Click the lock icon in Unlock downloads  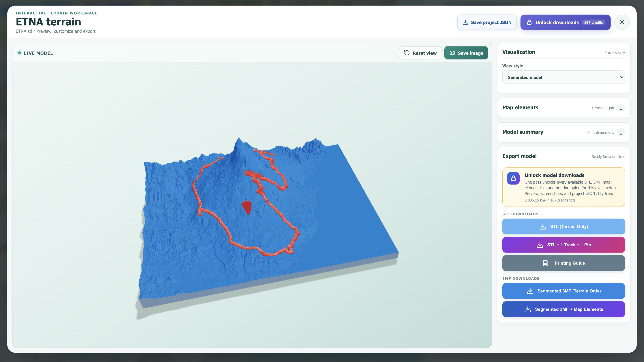click(x=529, y=22)
